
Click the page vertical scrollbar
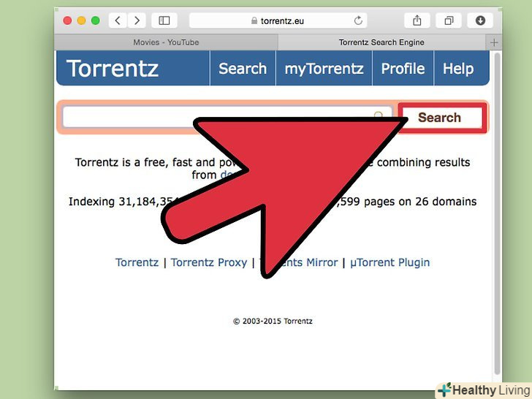tap(497, 213)
